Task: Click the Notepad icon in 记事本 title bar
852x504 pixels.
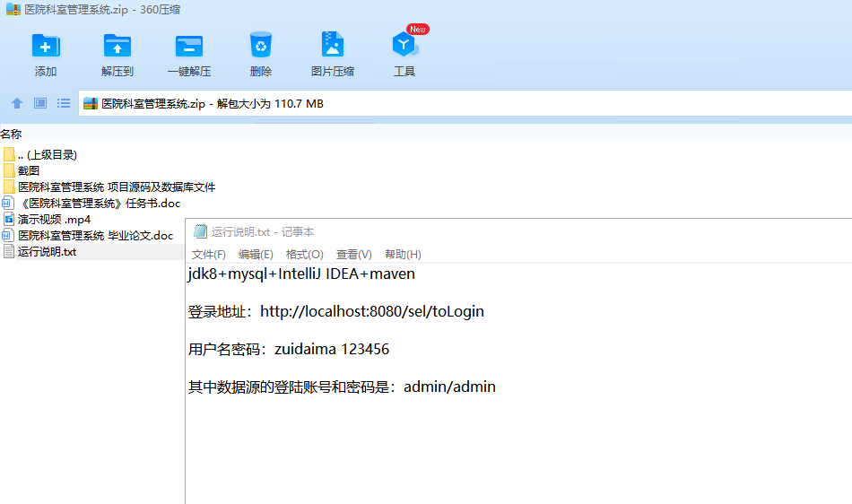Action: click(200, 232)
